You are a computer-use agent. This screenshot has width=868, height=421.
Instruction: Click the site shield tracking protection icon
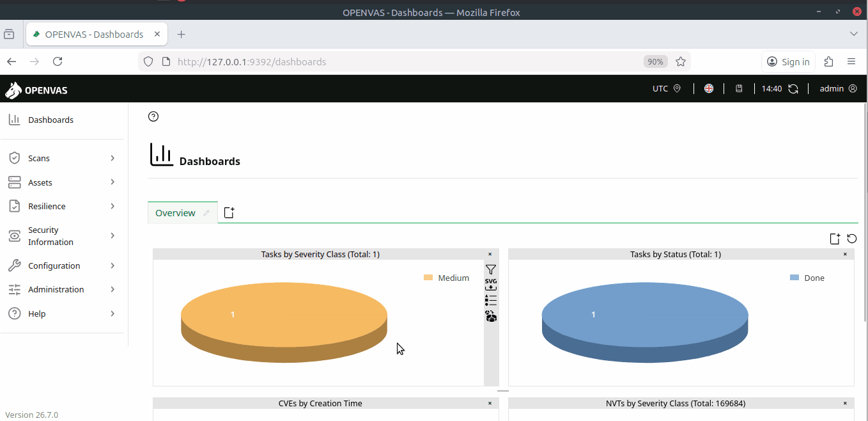click(x=148, y=61)
